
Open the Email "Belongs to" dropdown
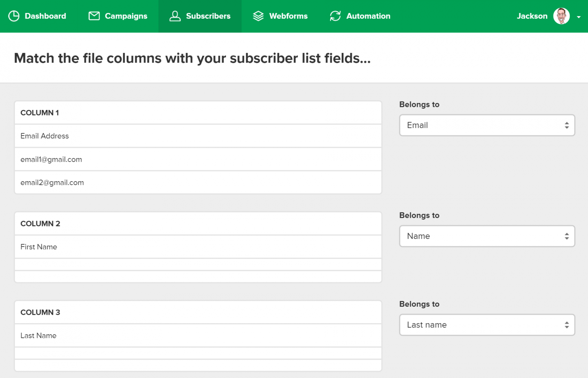(487, 125)
